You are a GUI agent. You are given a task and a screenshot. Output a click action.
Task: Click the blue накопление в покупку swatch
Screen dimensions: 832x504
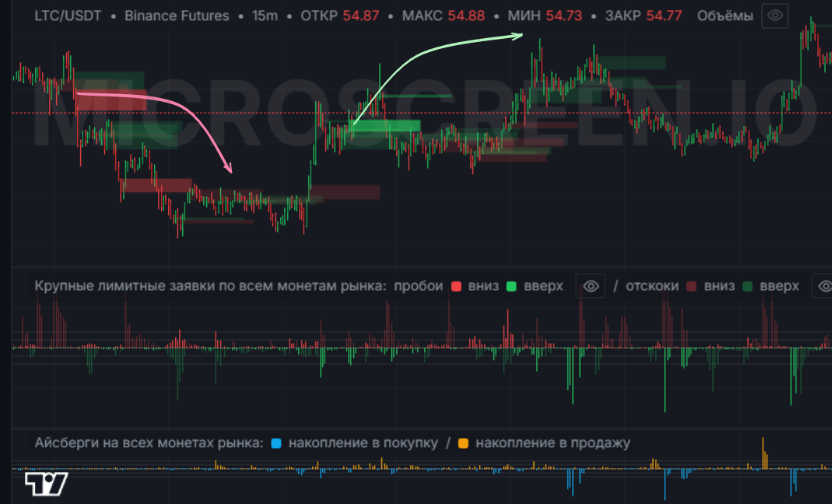point(276,443)
